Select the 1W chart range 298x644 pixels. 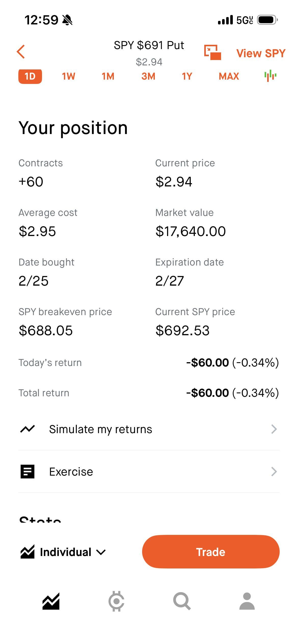coord(69,76)
